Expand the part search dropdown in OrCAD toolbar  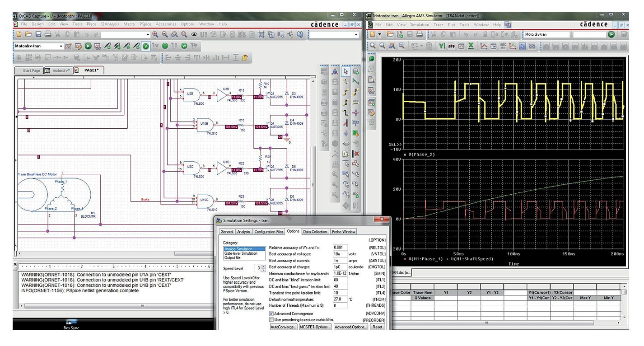point(147,34)
